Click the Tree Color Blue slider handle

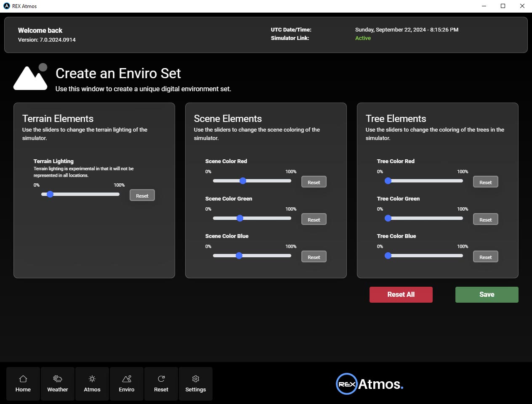click(x=388, y=255)
